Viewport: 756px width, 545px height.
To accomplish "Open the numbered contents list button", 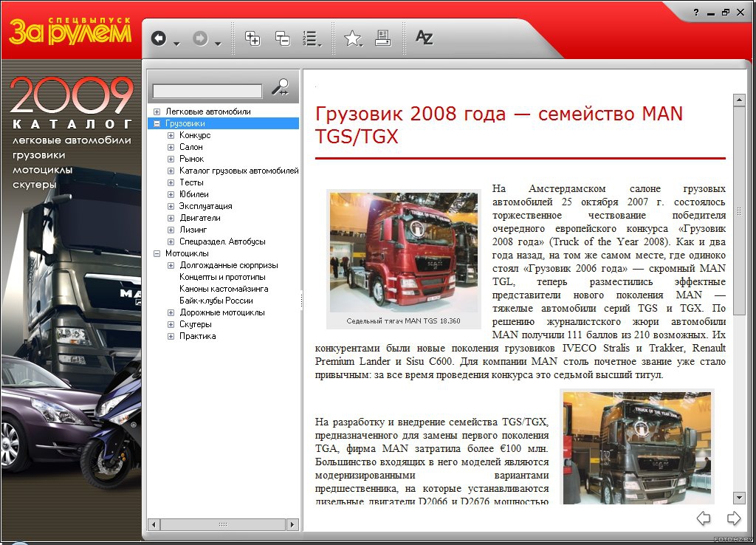I will (x=312, y=38).
